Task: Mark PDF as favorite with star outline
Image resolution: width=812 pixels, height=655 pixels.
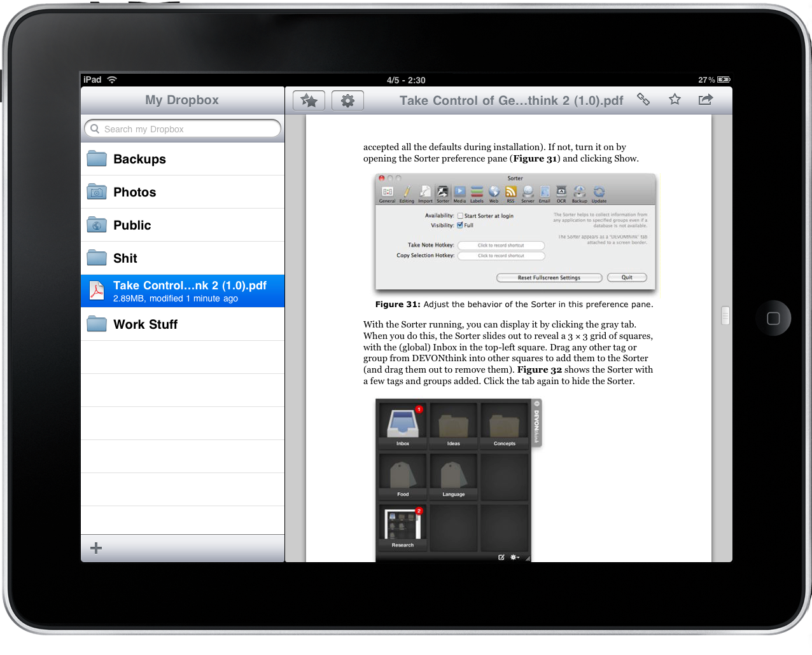Action: click(675, 99)
